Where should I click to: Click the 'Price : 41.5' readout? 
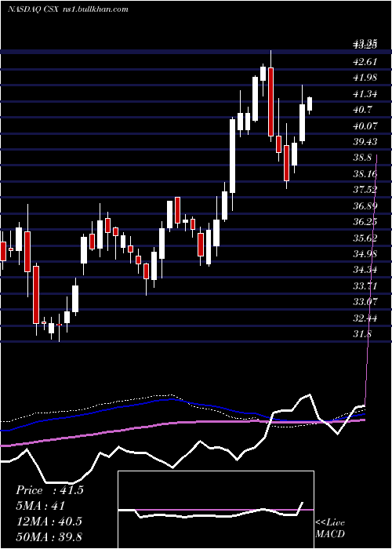click(49, 490)
